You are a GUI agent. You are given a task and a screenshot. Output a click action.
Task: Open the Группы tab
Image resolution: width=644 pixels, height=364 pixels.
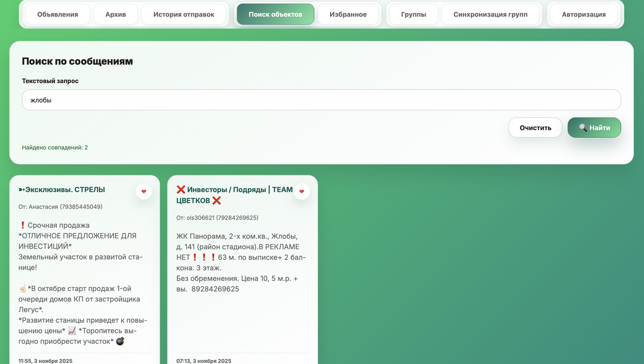[414, 14]
